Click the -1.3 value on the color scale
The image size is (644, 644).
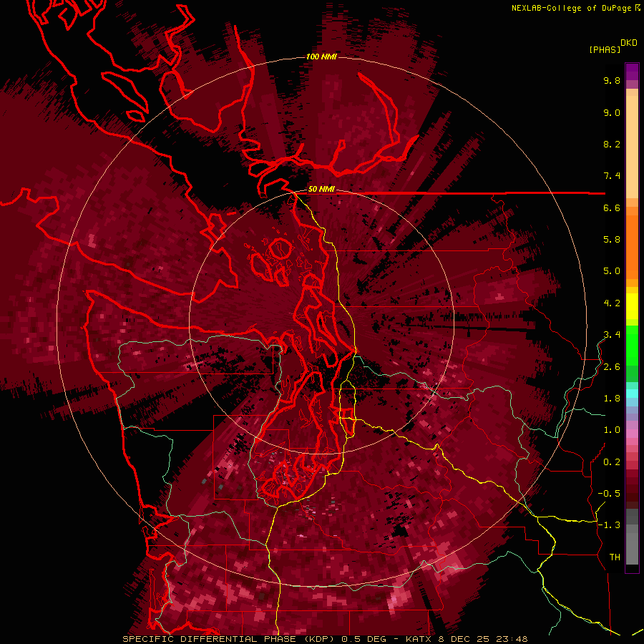[609, 525]
